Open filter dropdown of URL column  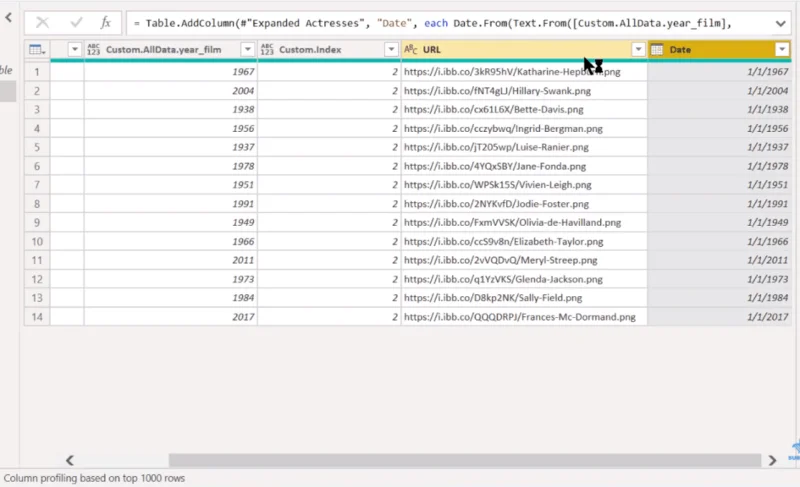638,49
